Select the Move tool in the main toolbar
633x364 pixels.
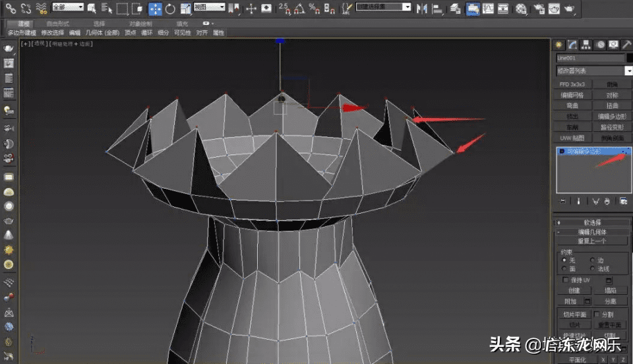(x=156, y=9)
